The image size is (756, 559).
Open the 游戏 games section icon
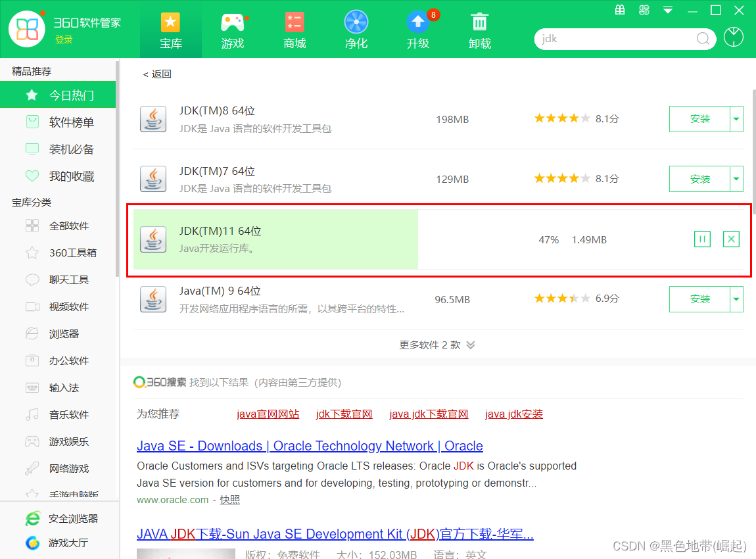pos(232,23)
